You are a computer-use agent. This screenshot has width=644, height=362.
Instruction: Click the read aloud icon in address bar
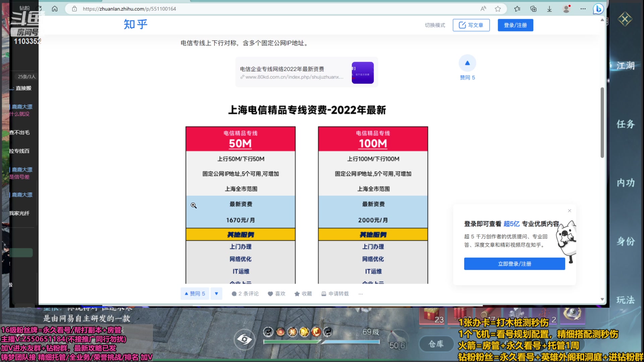[483, 9]
